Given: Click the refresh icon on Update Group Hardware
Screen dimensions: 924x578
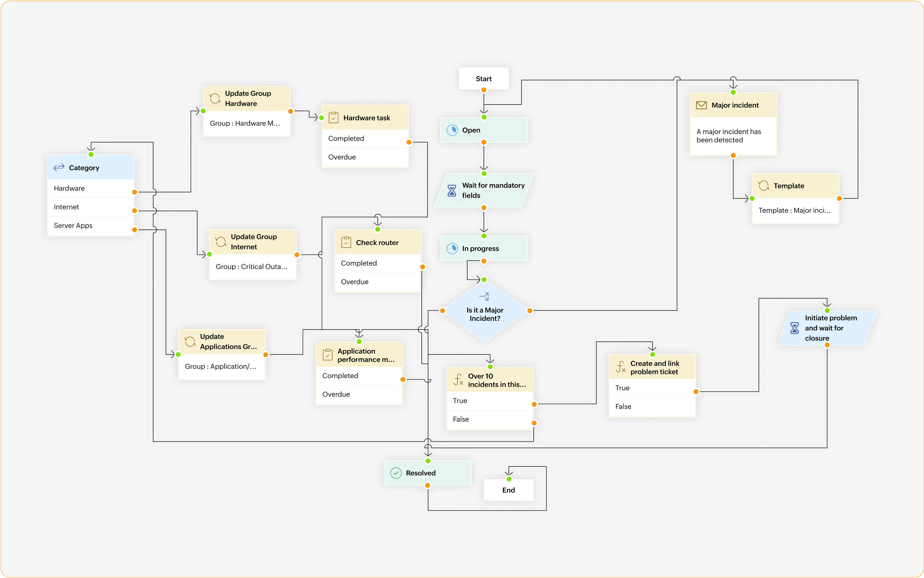Looking at the screenshot, I should [x=215, y=99].
